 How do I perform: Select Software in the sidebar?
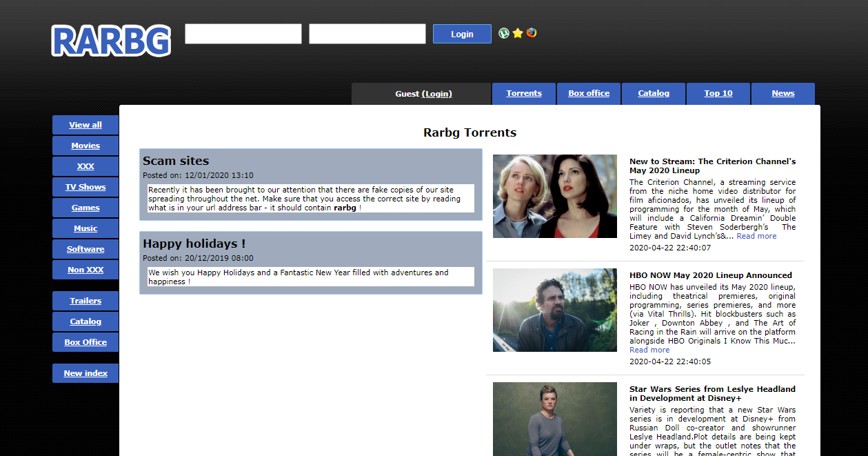tap(85, 249)
